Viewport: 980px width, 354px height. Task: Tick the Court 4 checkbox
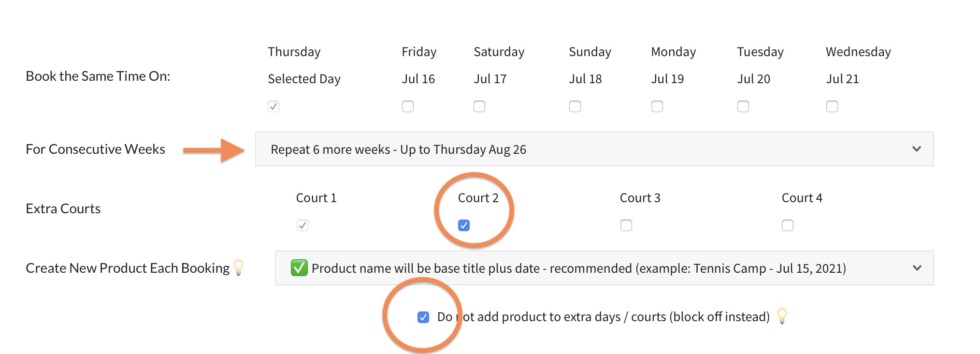click(788, 225)
